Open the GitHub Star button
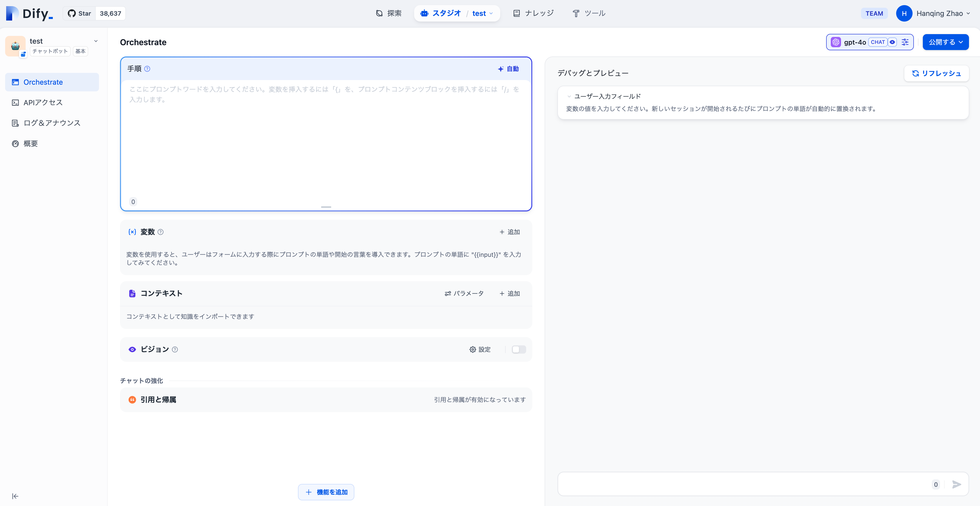Image resolution: width=980 pixels, height=506 pixels. 79,13
